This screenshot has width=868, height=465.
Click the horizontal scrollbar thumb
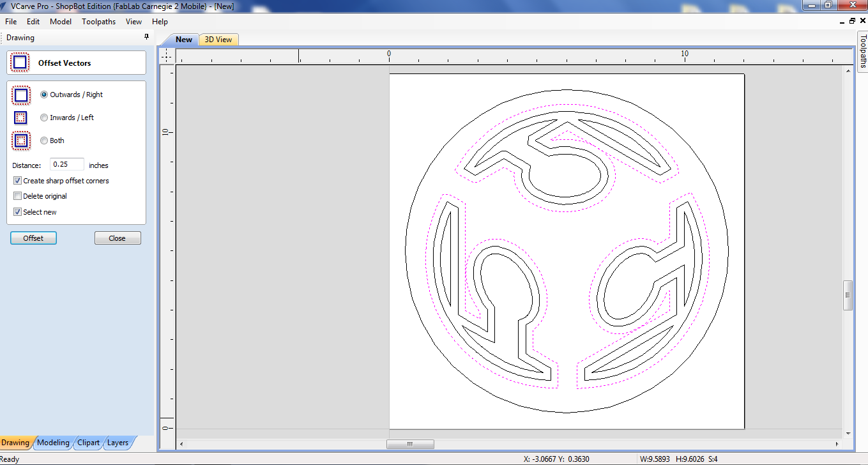pyautogui.click(x=410, y=444)
